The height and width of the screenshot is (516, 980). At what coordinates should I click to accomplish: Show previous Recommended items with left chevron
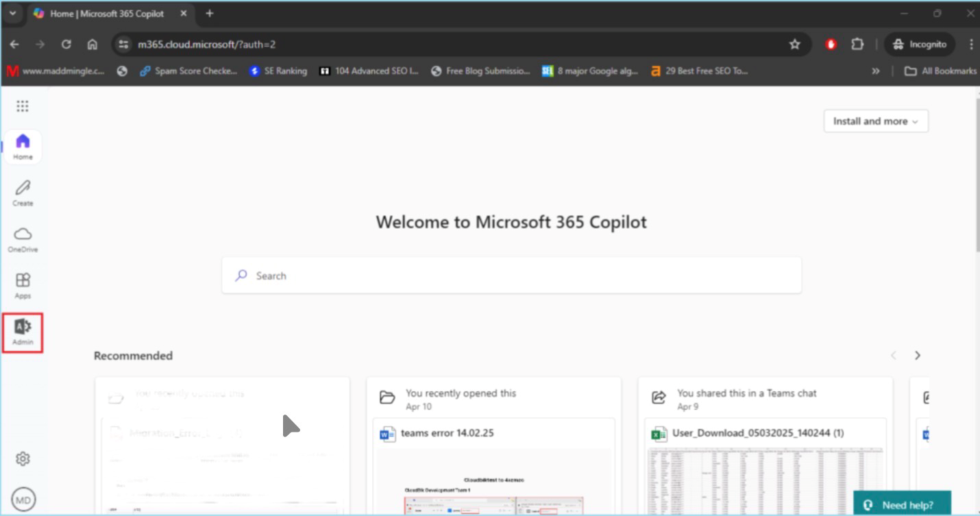(x=893, y=355)
